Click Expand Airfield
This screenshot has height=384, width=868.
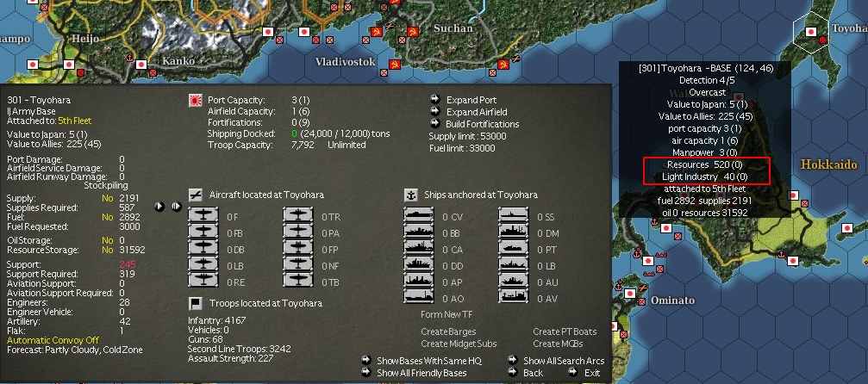pos(477,112)
